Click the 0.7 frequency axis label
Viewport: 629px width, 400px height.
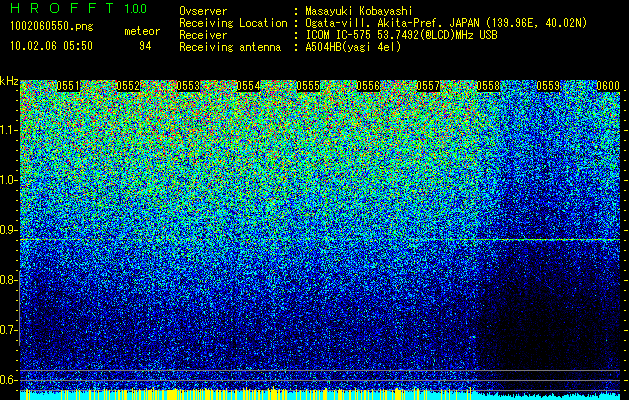9,330
